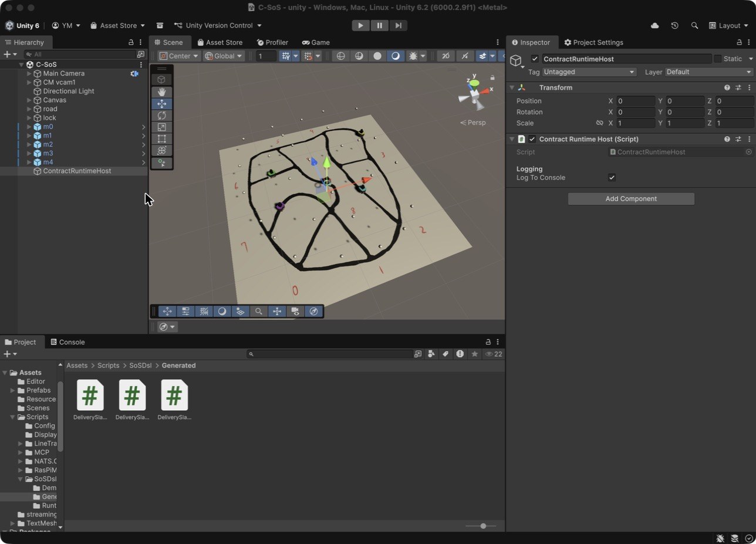This screenshot has width=756, height=544.
Task: Open Unity cloud services icon
Action: [x=655, y=25]
